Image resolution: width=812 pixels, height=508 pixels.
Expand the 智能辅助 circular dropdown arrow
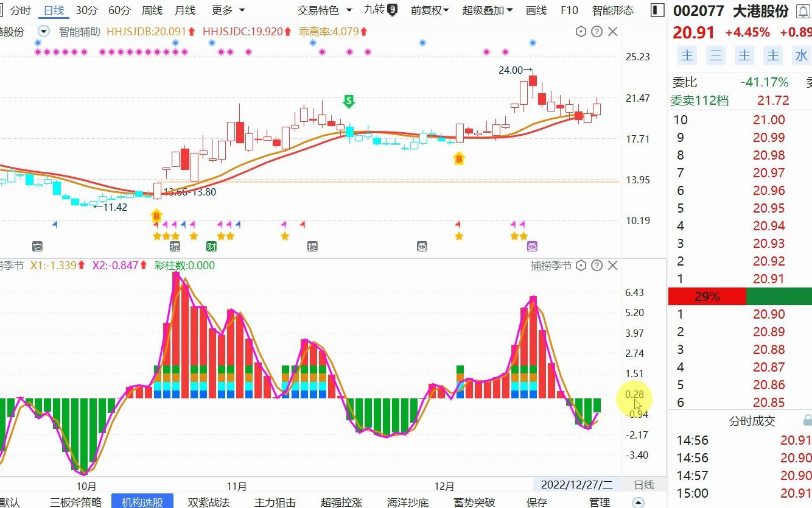coord(44,32)
